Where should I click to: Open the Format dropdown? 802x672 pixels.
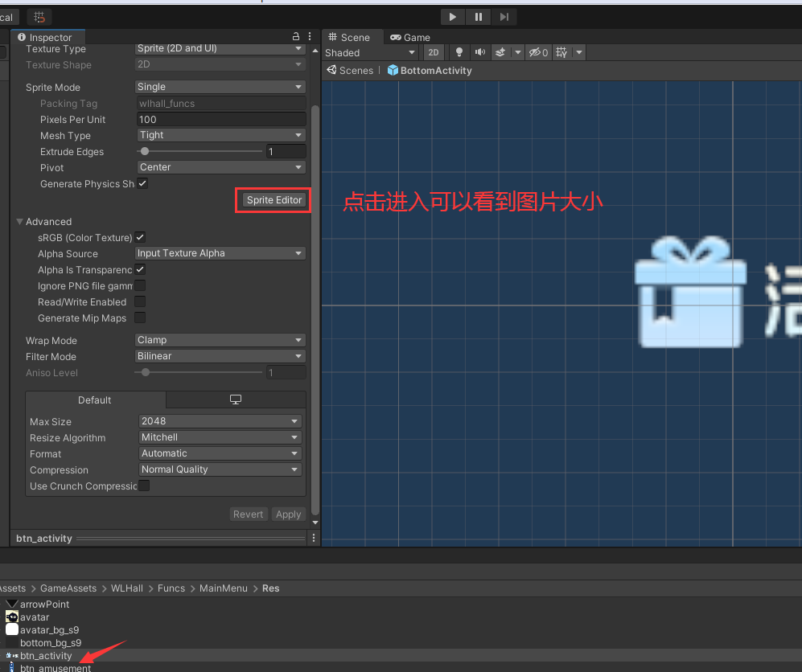(x=220, y=453)
